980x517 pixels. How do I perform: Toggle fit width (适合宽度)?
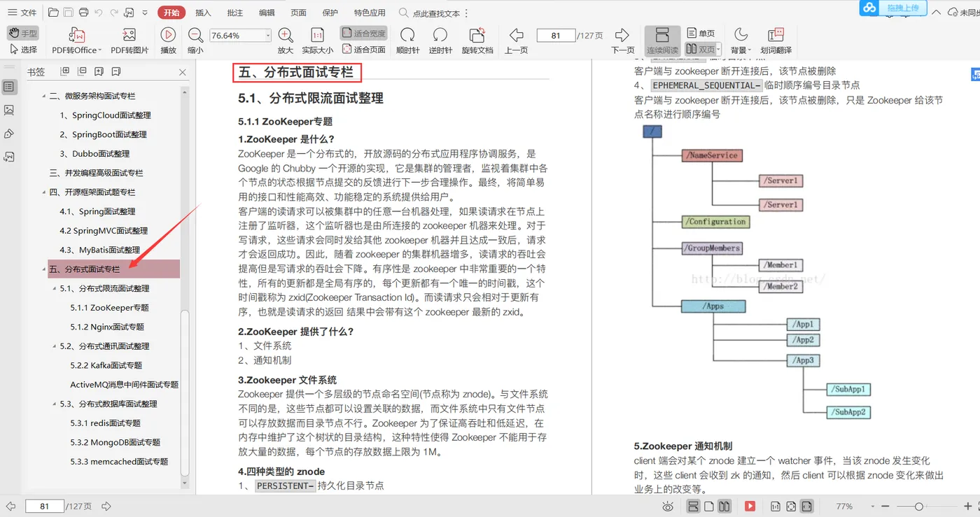pyautogui.click(x=364, y=33)
